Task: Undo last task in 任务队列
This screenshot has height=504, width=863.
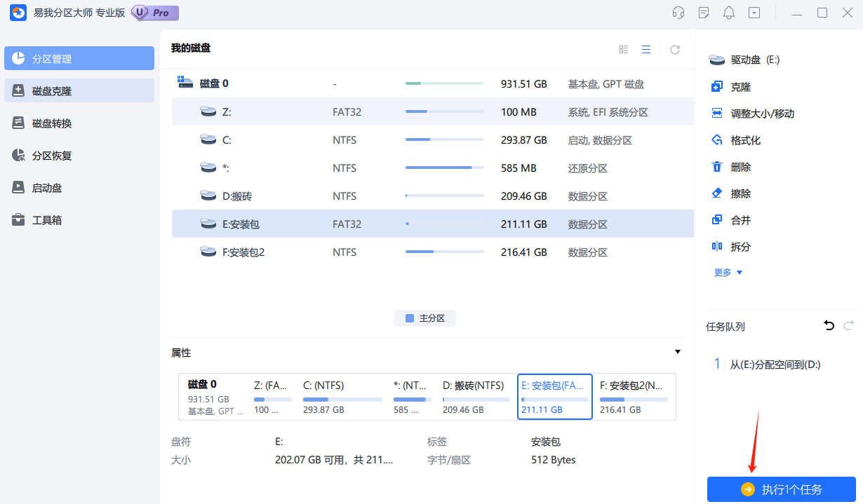Action: tap(829, 326)
